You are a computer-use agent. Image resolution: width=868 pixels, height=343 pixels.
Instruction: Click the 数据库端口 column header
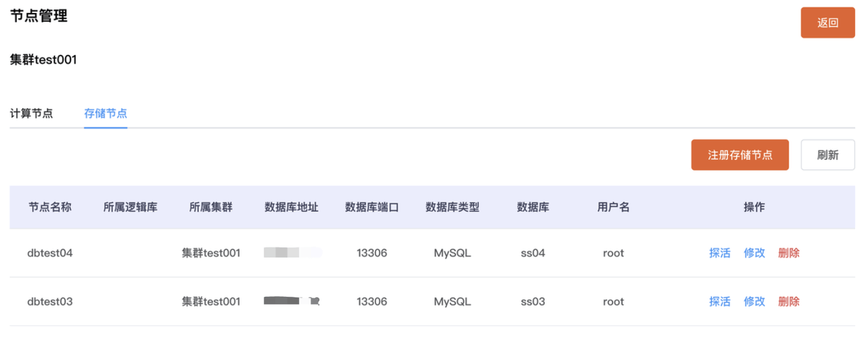[372, 207]
